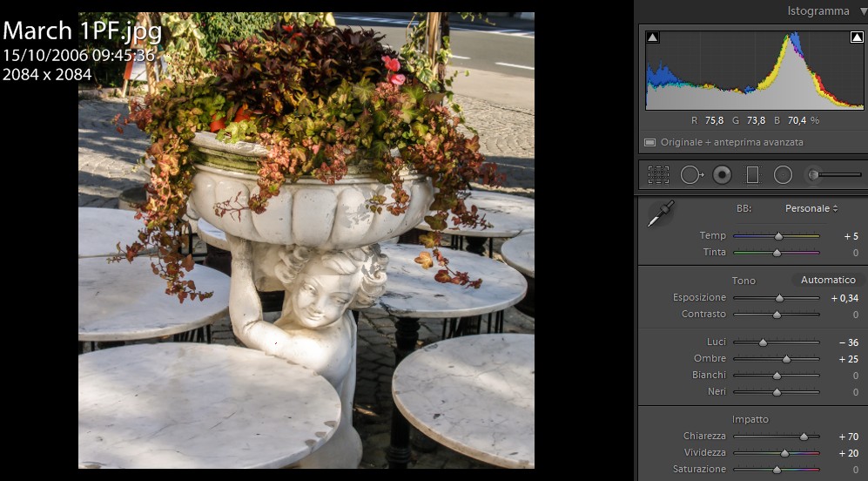Open the BB Personale white balance dropdown
This screenshot has width=868, height=481.
(x=811, y=208)
